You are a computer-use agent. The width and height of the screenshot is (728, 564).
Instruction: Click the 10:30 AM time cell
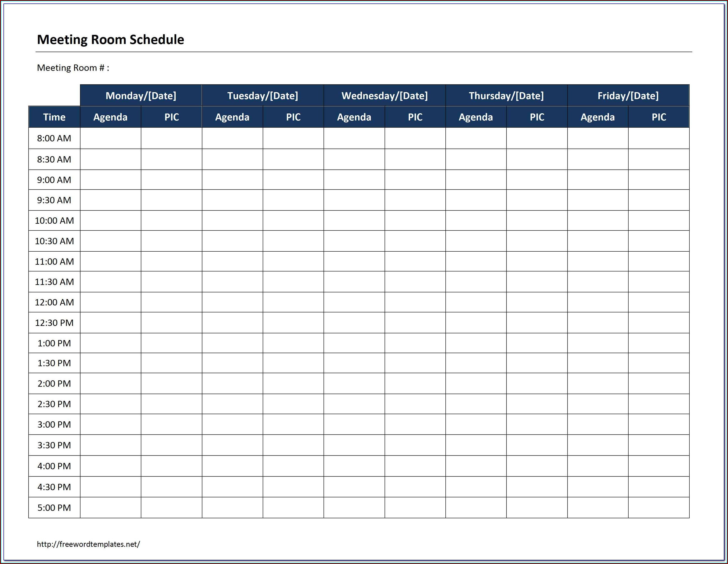tap(54, 241)
